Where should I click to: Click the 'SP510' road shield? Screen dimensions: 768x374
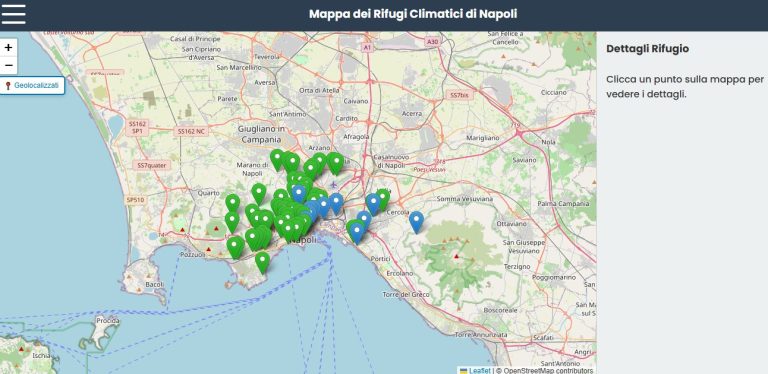click(135, 200)
